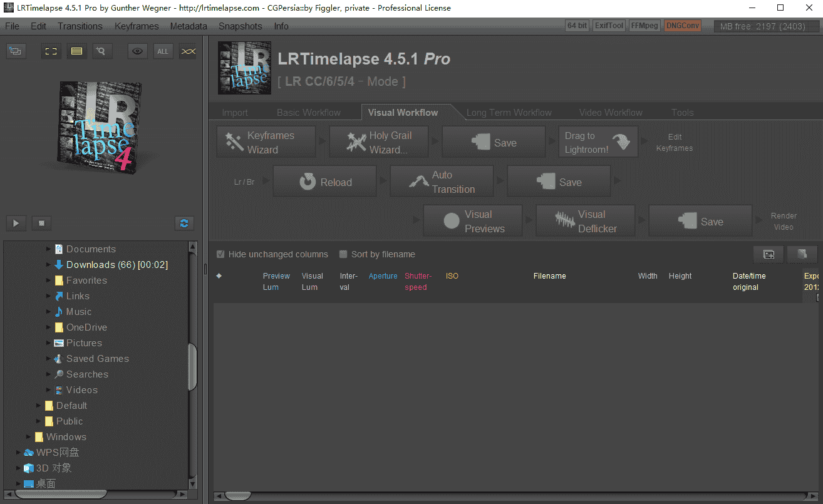Click the ALL button in preview toolbar
This screenshot has height=504, width=823.
tap(163, 51)
